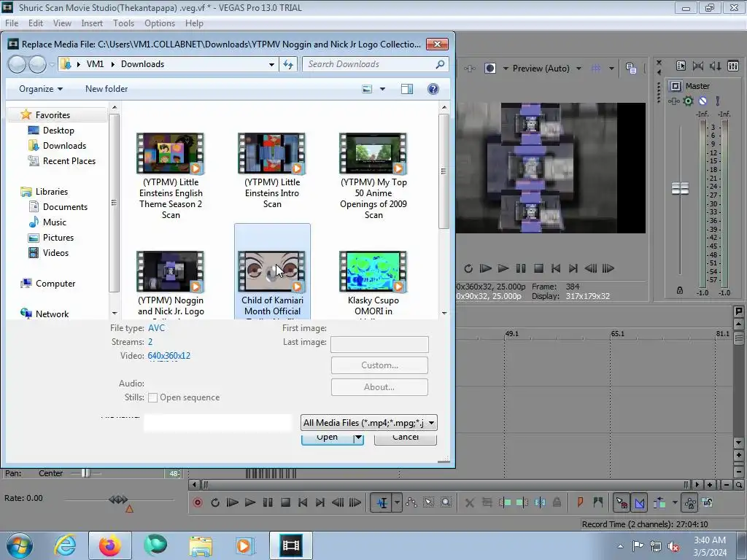
Task: Select the Klasky Csupo OMORI video thumbnail
Action: [x=373, y=271]
